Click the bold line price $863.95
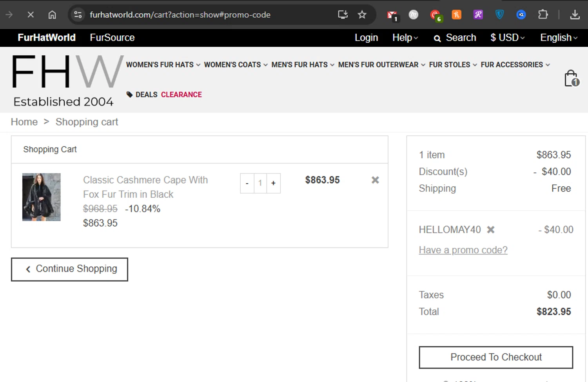This screenshot has height=382, width=588. (322, 180)
